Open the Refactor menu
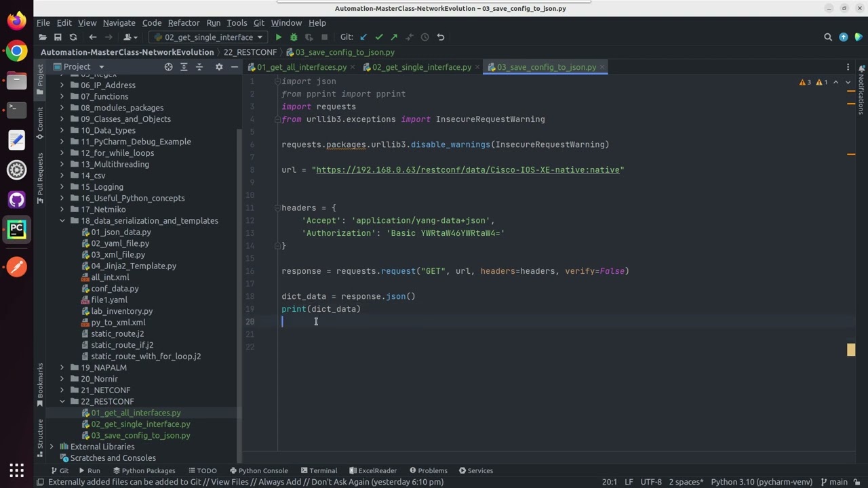Image resolution: width=868 pixels, height=488 pixels. [184, 23]
